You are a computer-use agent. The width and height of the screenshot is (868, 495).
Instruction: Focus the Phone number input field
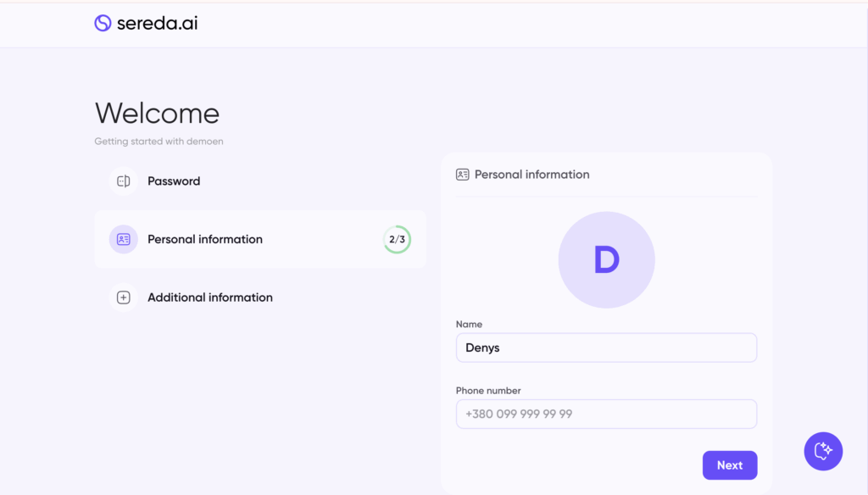606,414
